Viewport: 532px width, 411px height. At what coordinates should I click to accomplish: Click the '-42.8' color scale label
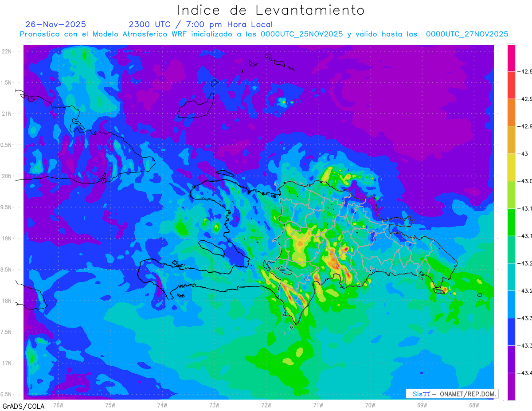coord(524,71)
